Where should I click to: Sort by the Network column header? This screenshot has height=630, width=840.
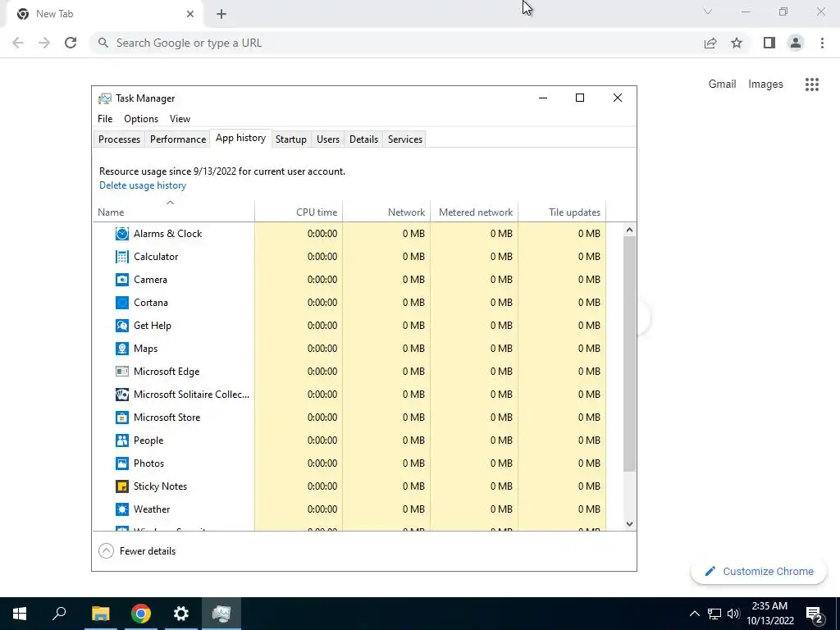tap(386, 212)
